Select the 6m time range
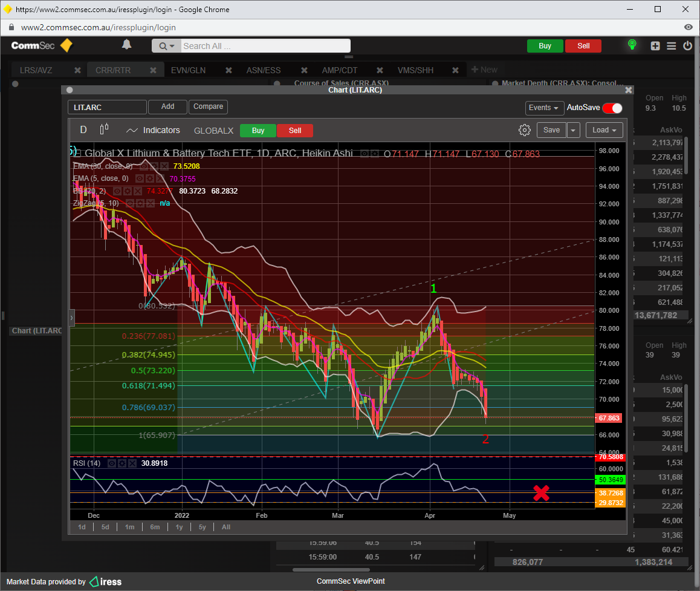This screenshot has height=591, width=700. 155,527
